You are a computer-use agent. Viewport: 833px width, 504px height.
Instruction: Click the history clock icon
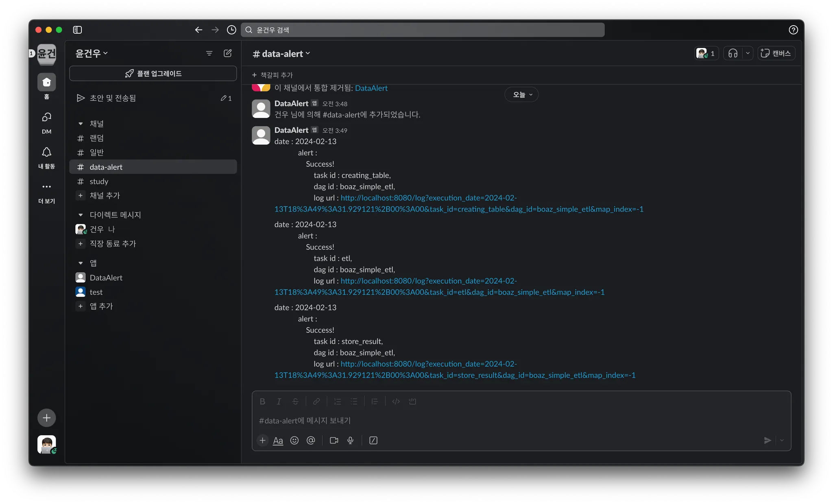(231, 30)
